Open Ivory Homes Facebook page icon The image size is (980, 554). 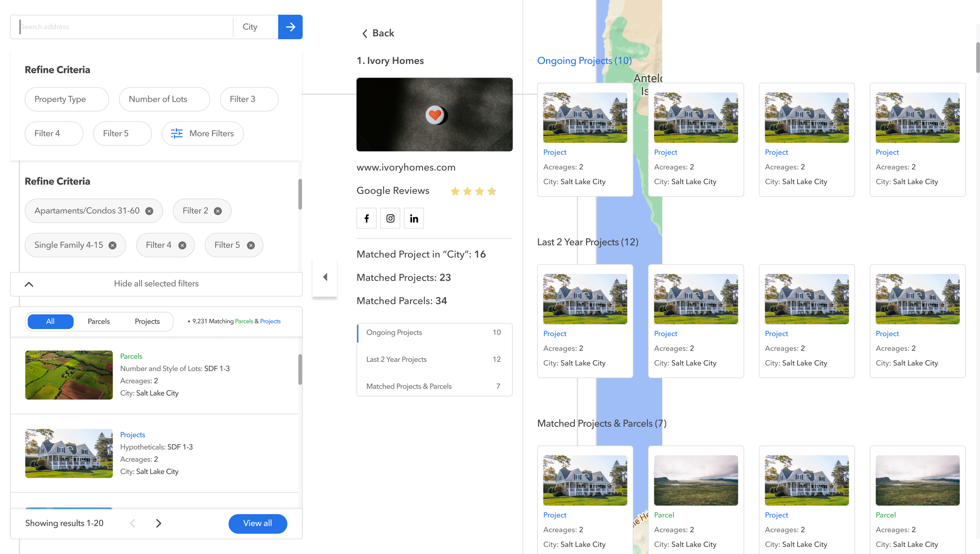click(x=366, y=218)
